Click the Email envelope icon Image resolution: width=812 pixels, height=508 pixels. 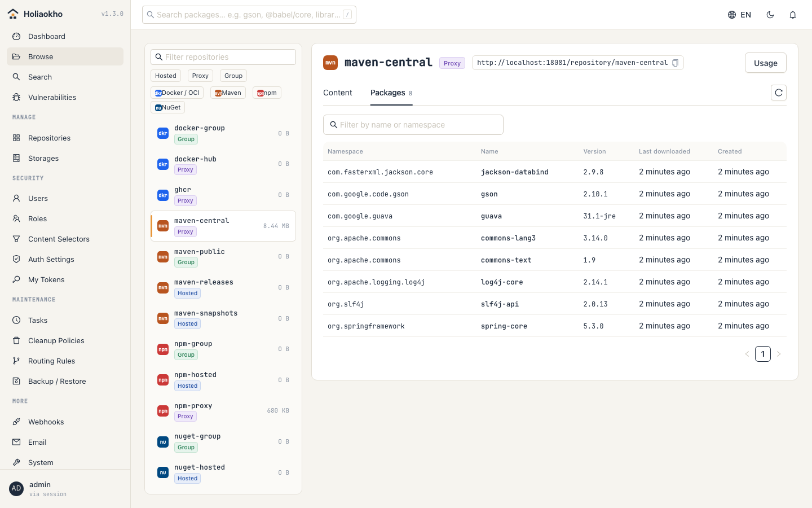(16, 442)
